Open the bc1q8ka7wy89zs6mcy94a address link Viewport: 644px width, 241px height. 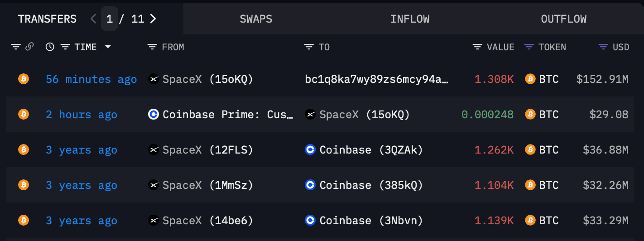[x=377, y=79]
